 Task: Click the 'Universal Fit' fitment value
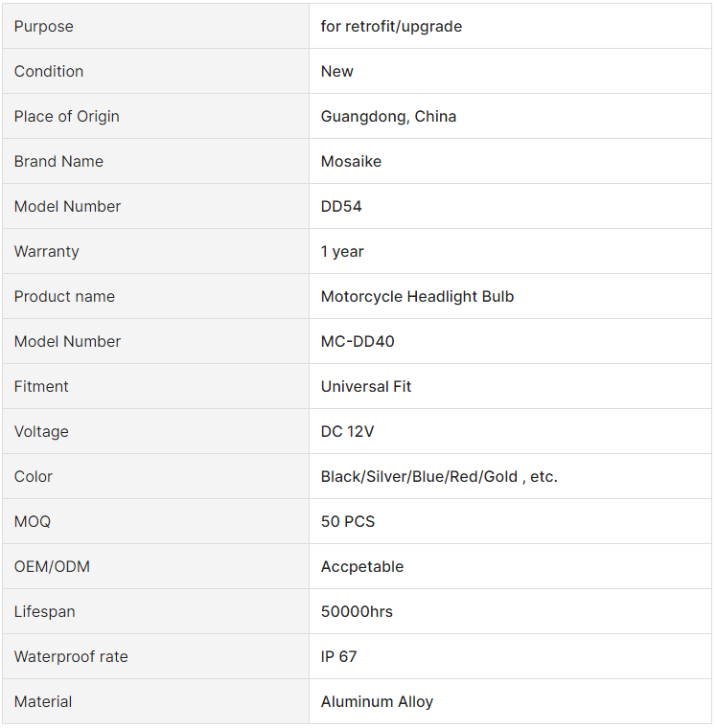click(366, 386)
